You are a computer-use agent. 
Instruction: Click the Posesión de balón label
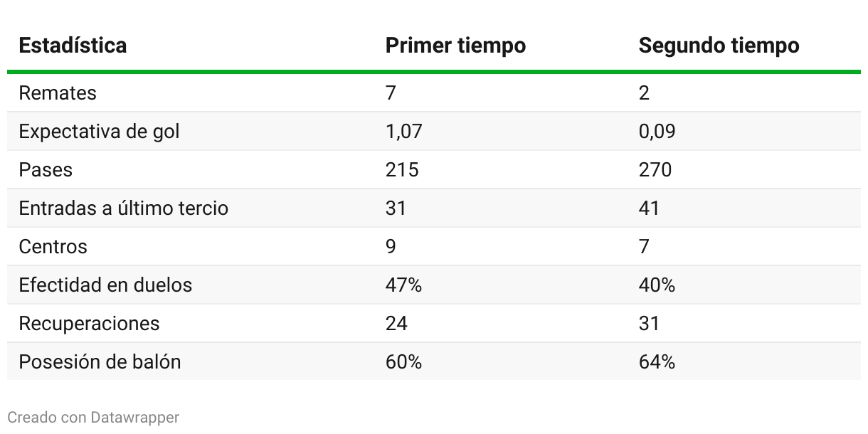pyautogui.click(x=100, y=362)
